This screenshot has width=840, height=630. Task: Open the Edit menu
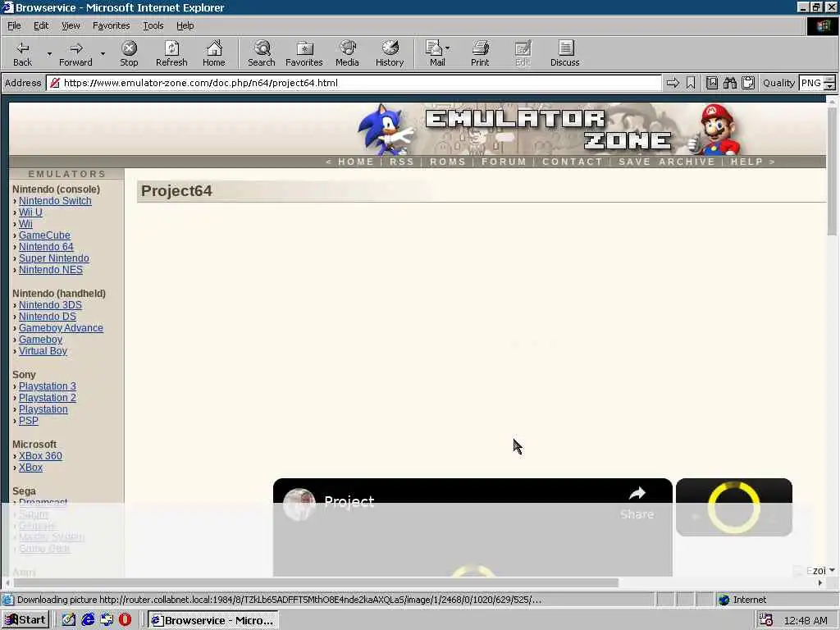pos(41,25)
